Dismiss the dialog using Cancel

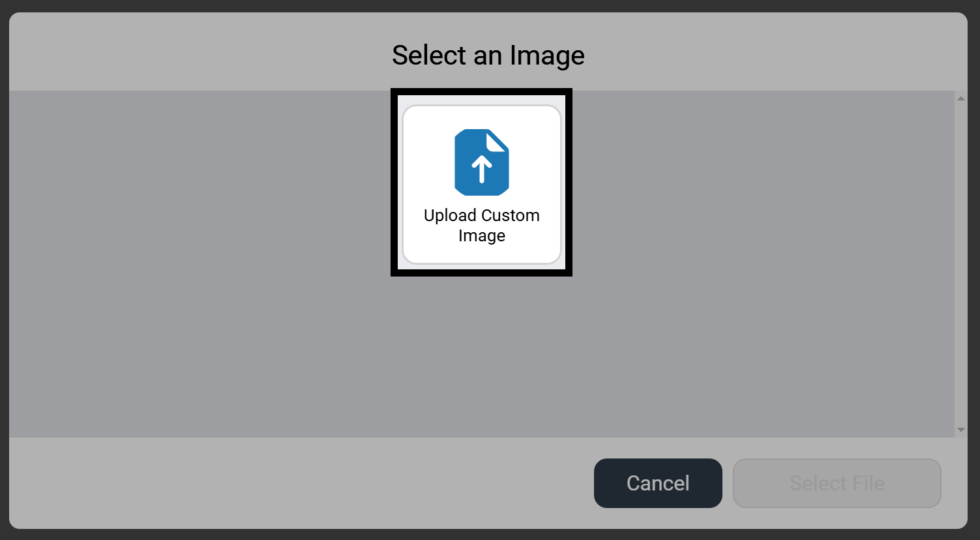(657, 483)
